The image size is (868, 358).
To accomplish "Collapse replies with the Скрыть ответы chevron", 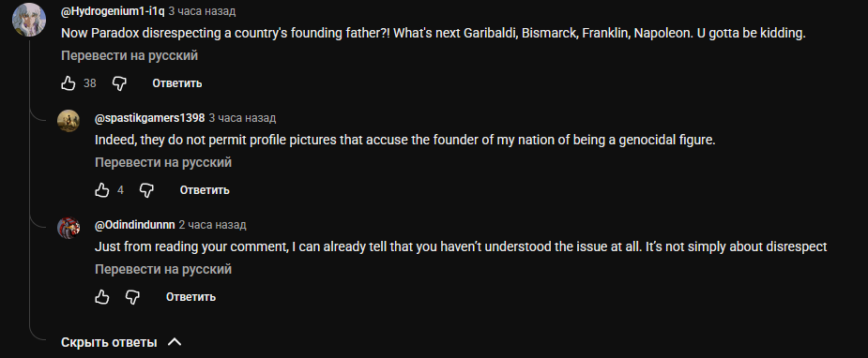I will (x=175, y=342).
